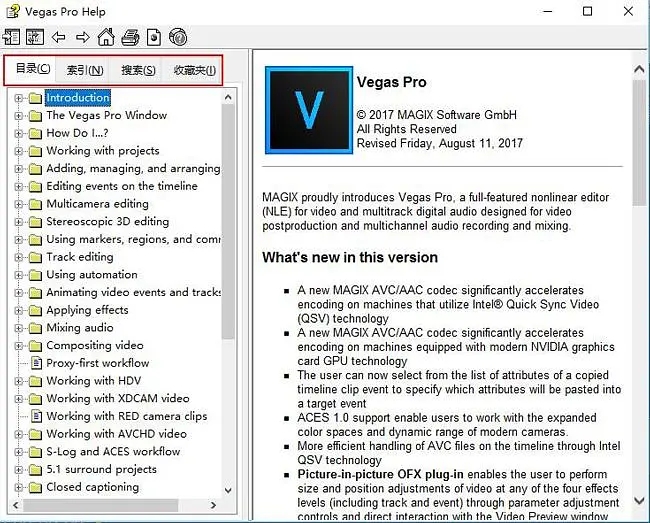The image size is (650, 523).
Task: Expand Working with projects node
Action: pyautogui.click(x=18, y=151)
